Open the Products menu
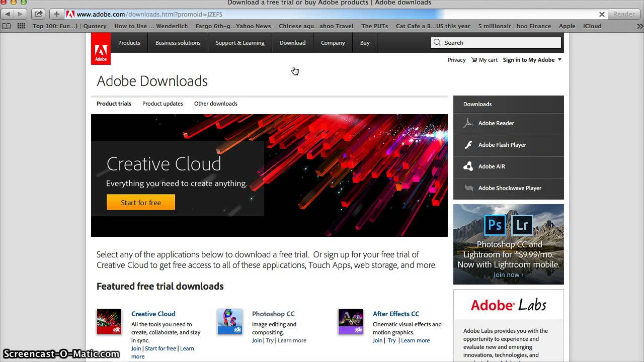This screenshot has width=644, height=362. tap(129, 43)
